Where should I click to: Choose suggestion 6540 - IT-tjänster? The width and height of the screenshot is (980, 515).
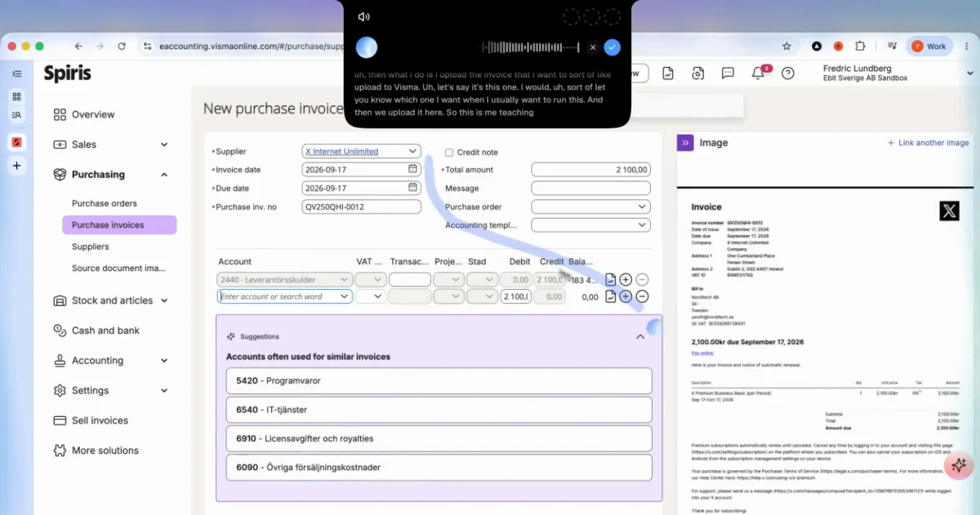coord(439,410)
